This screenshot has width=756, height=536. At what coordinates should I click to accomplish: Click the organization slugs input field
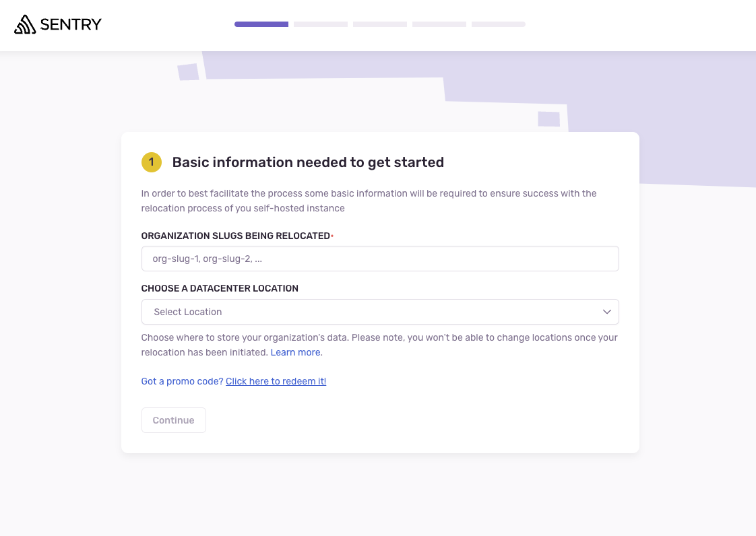tap(380, 259)
